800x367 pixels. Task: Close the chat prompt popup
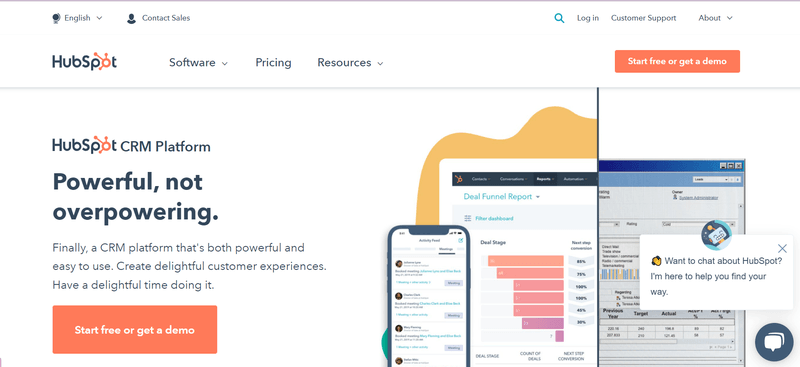[x=782, y=249]
